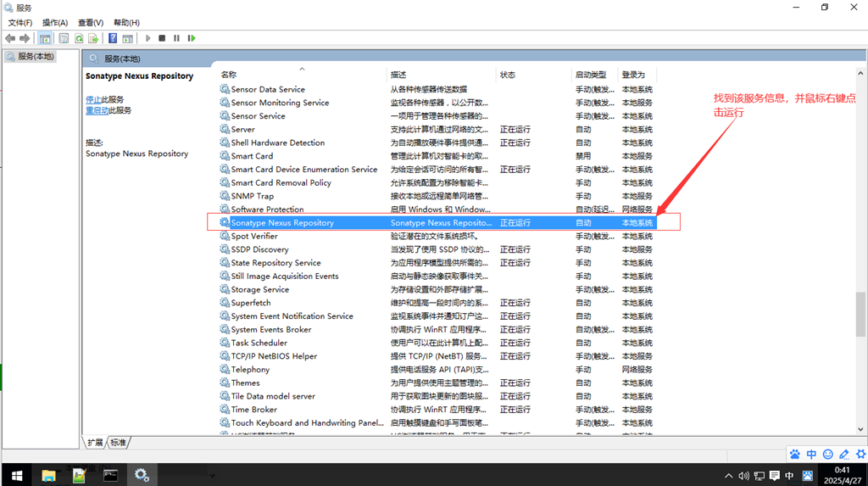The image size is (868, 486).
Task: Sort by the 名称 column header
Action: pos(229,75)
